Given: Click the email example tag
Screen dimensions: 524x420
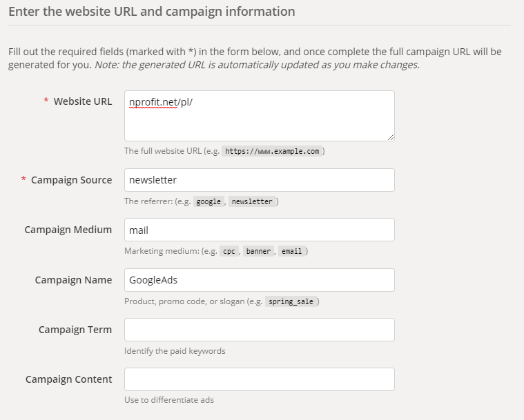Looking at the screenshot, I should click(x=292, y=252).
